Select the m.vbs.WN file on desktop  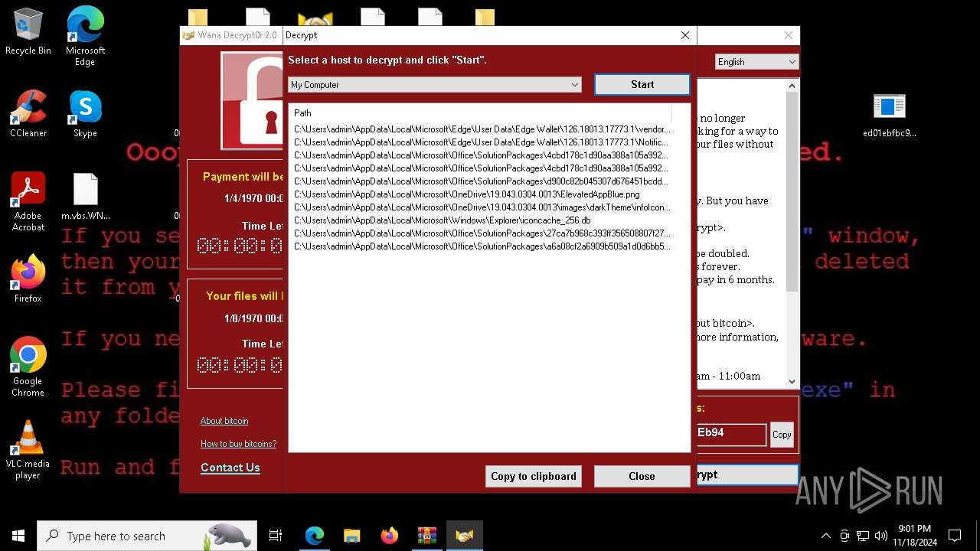point(85,197)
